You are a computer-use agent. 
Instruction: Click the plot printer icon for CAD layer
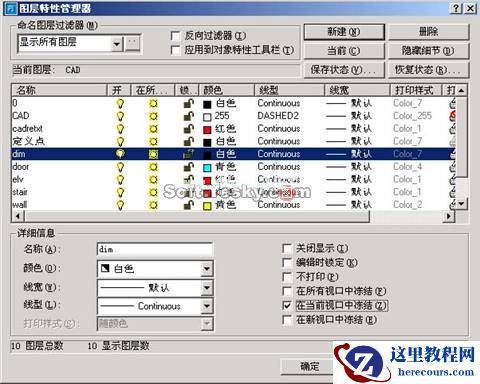tap(453, 116)
